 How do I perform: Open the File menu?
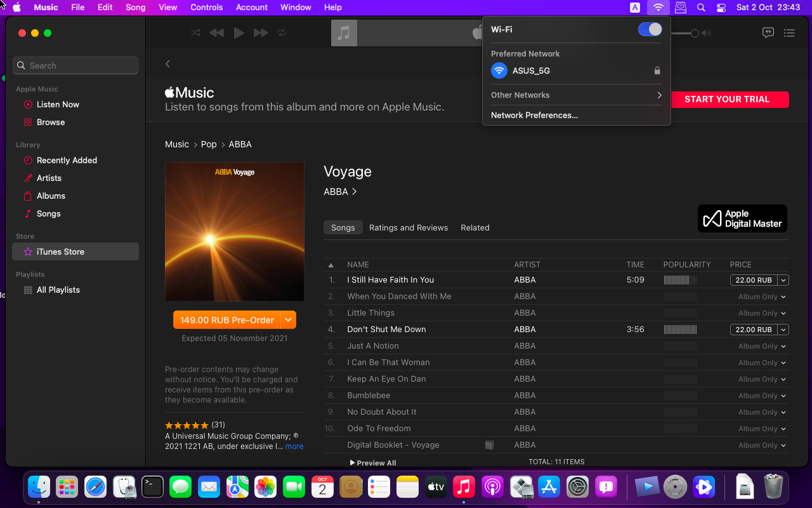pyautogui.click(x=78, y=8)
